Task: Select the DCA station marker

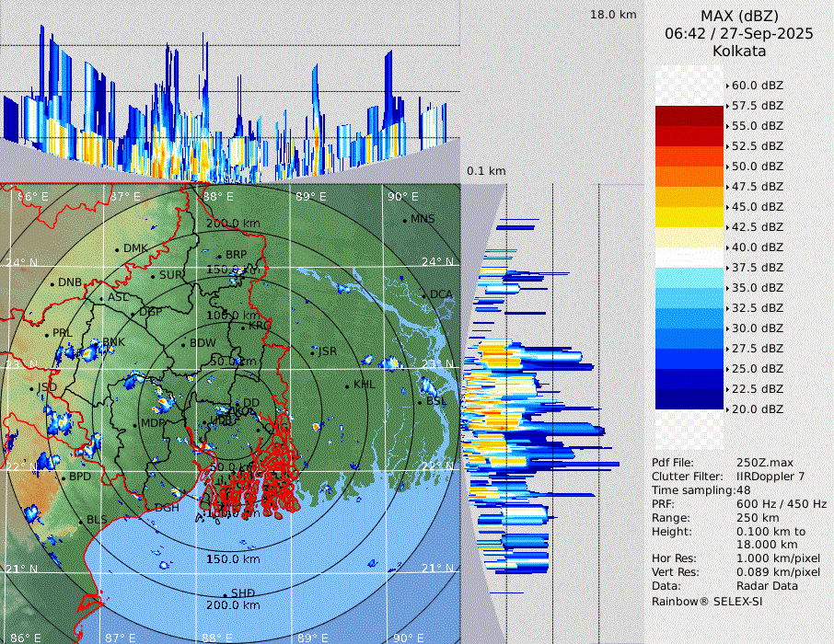Action: (424, 295)
